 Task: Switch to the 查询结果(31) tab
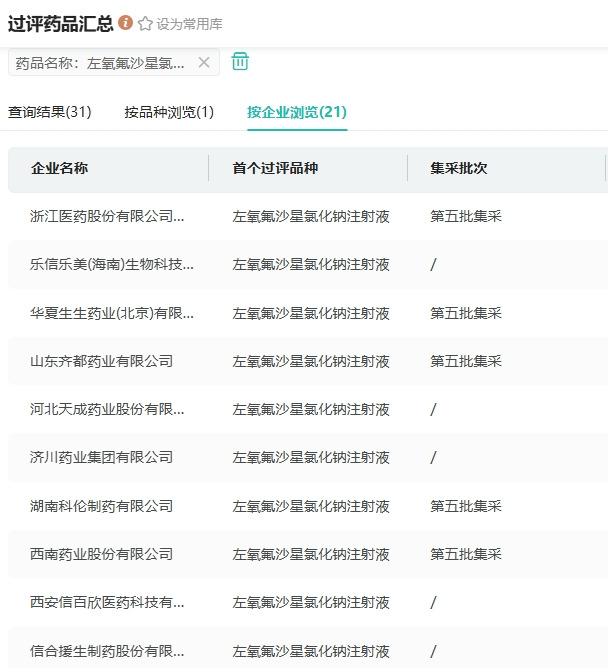pyautogui.click(x=50, y=112)
